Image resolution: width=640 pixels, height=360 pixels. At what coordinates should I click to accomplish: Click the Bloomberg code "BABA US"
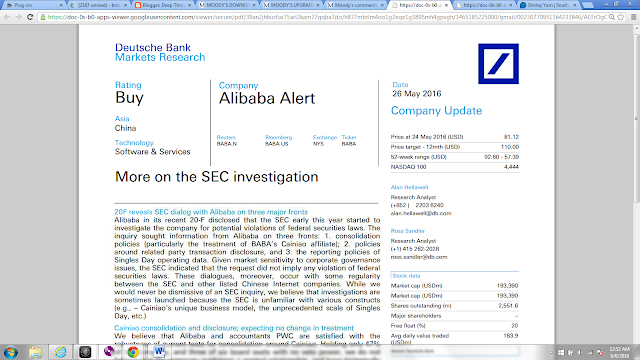click(276, 144)
